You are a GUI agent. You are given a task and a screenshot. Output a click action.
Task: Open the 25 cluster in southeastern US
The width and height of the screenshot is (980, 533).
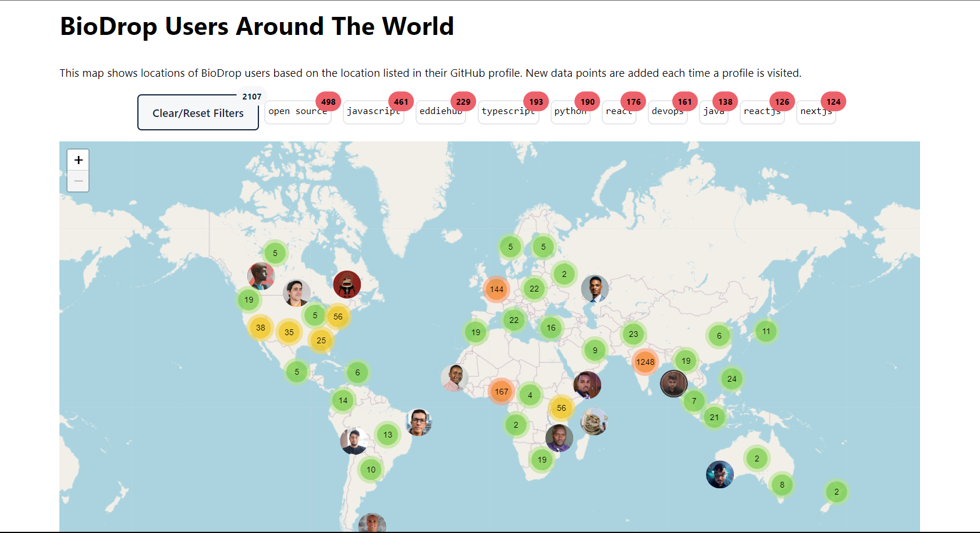(x=321, y=340)
